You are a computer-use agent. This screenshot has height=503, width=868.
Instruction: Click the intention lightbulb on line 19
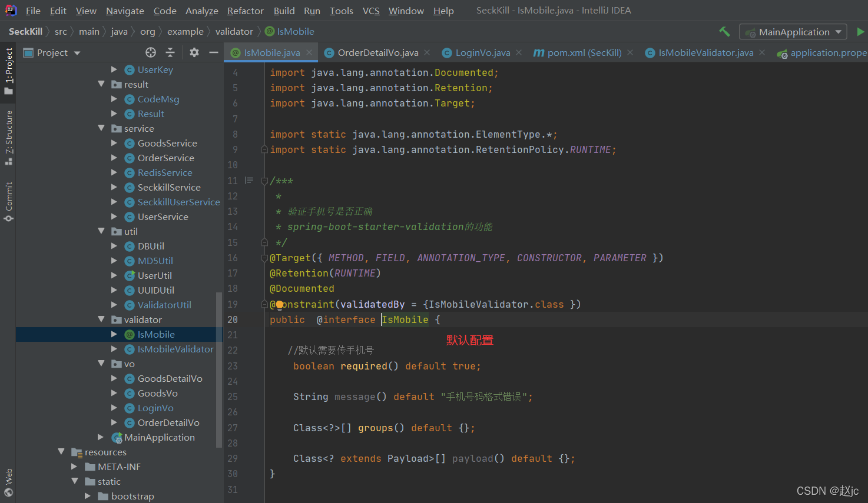[x=279, y=304]
